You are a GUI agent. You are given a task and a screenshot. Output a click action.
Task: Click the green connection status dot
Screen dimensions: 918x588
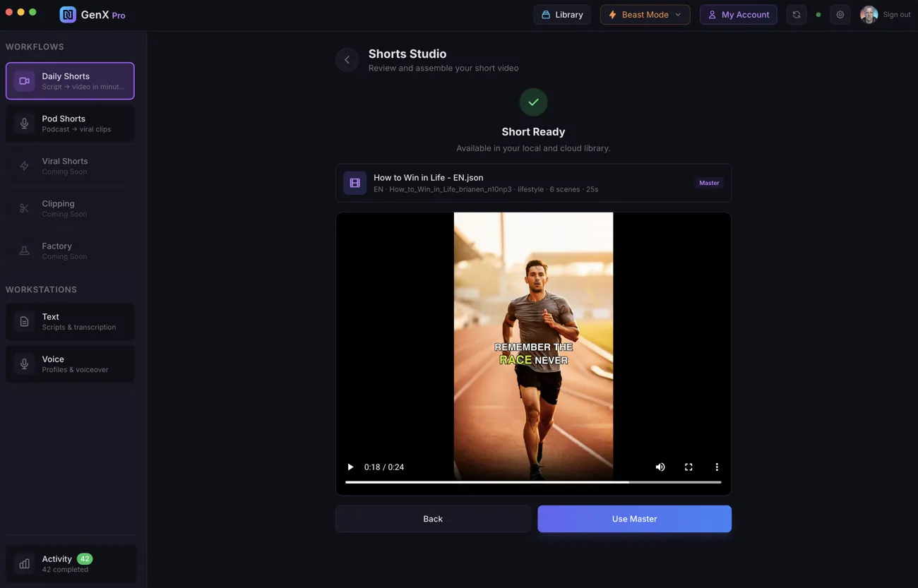tap(818, 14)
